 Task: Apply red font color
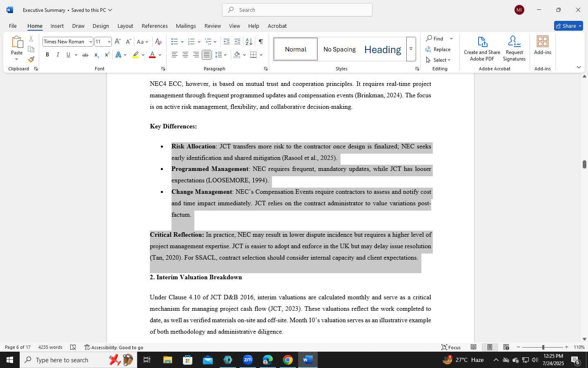[x=152, y=55]
